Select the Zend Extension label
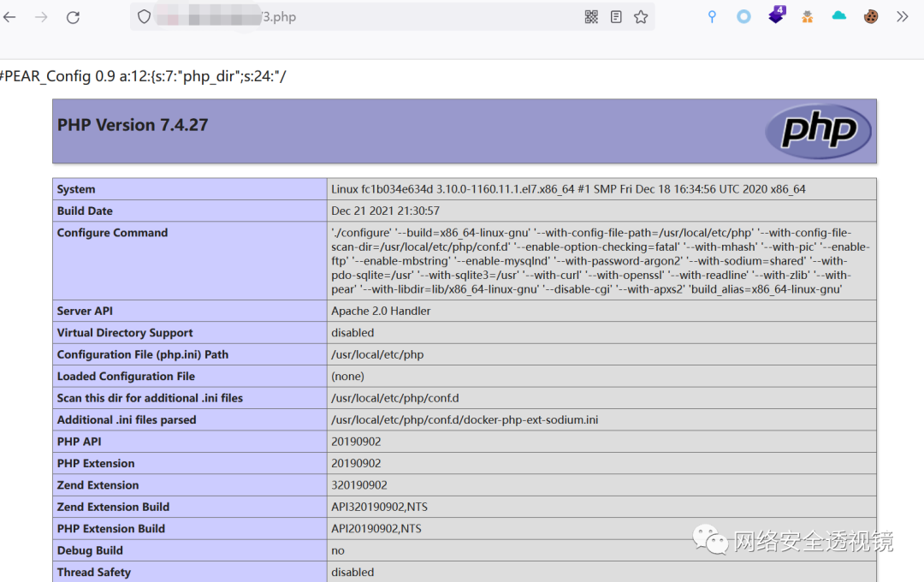This screenshot has width=924, height=582. click(x=98, y=485)
